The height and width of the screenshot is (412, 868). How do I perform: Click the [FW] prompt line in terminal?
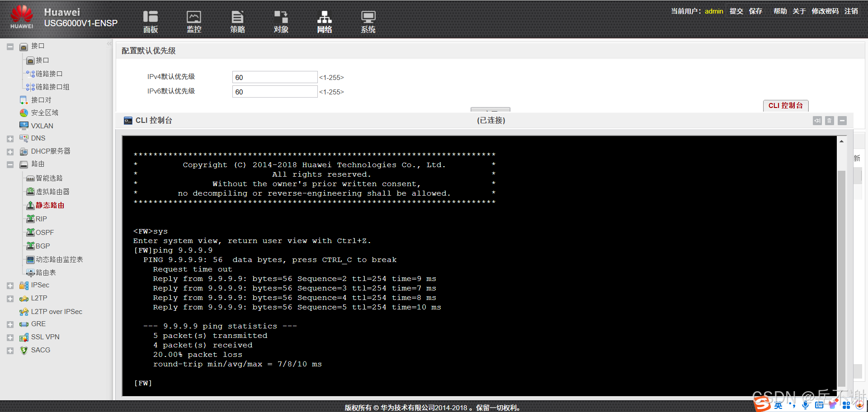(x=143, y=383)
